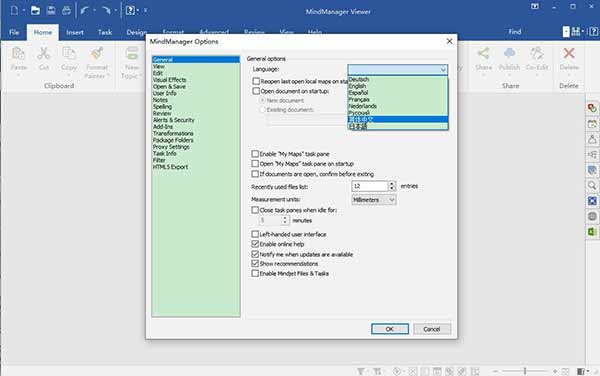Screen dimensions: 600x376
Task: Switch to the Design ribbon tab
Action: [x=136, y=33]
